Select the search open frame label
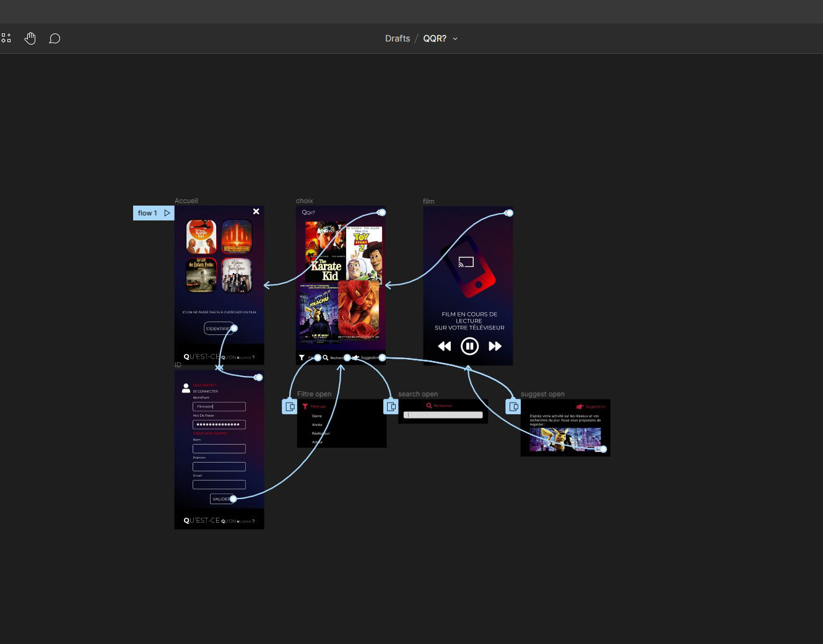 click(418, 394)
